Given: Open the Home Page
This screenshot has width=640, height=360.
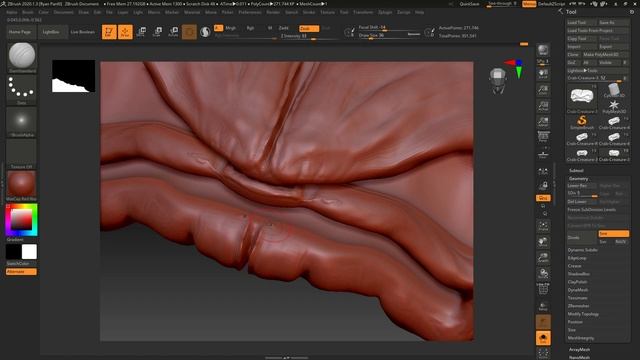Looking at the screenshot, I should click(20, 32).
